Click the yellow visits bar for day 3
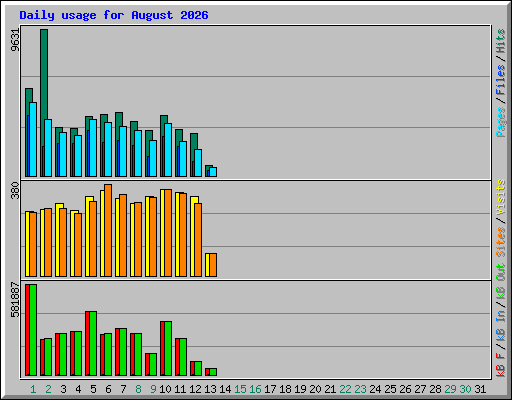 (58, 240)
